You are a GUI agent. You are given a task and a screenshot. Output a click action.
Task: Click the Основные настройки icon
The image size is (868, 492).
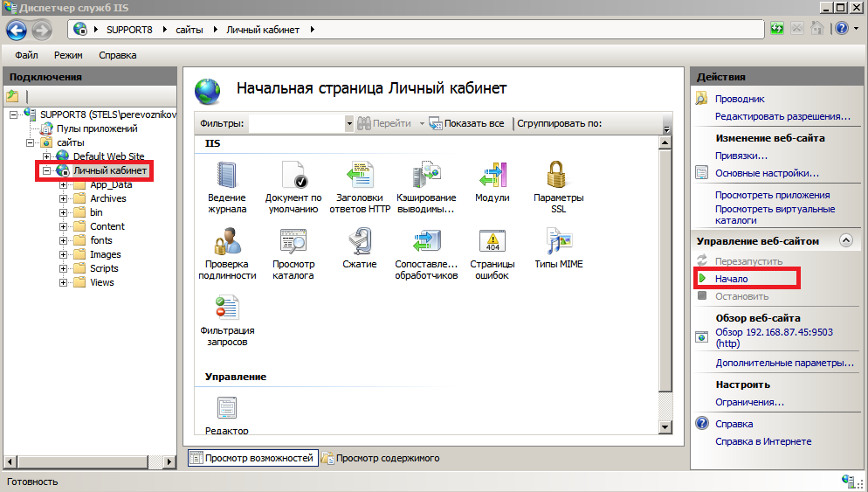[701, 173]
